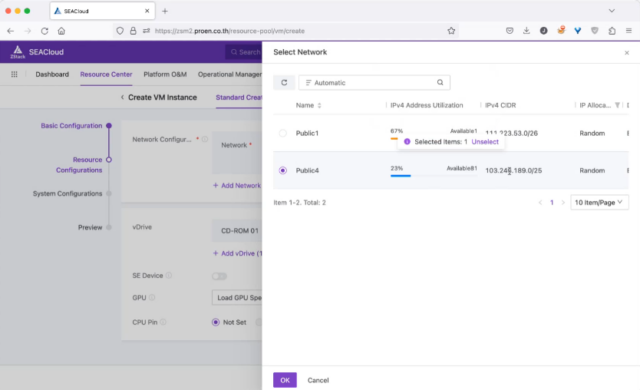640x390 pixels.
Task: Click the GPU info icon
Action: coord(152,297)
